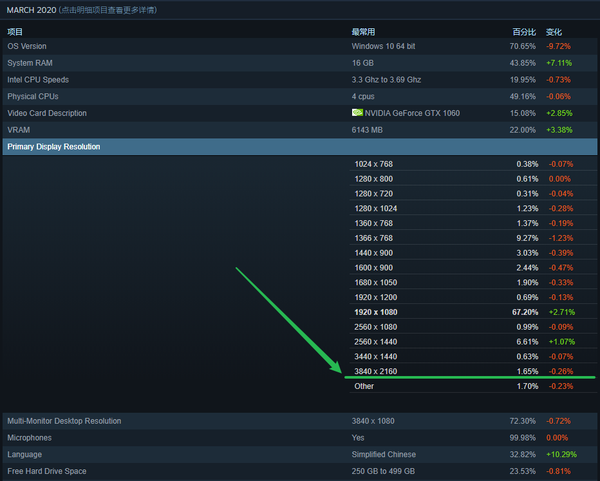Image resolution: width=600 pixels, height=481 pixels.
Task: Open the Physical CPUs details
Action: coord(33,97)
